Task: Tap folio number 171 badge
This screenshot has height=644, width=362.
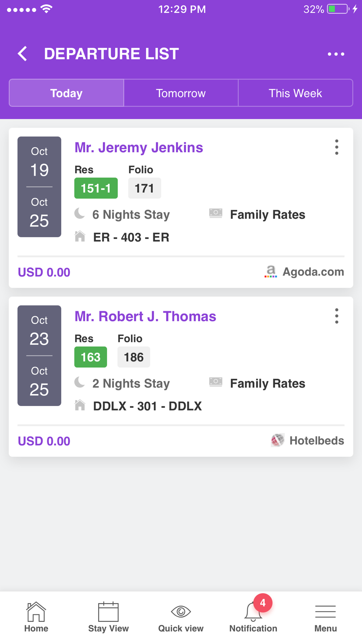Action: coord(144,188)
